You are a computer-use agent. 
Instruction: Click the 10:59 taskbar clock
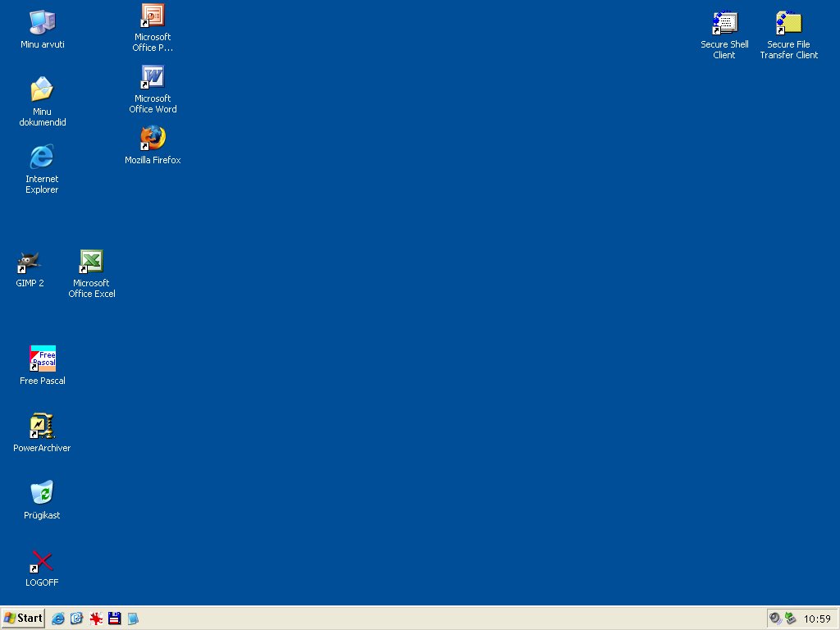[x=817, y=619]
